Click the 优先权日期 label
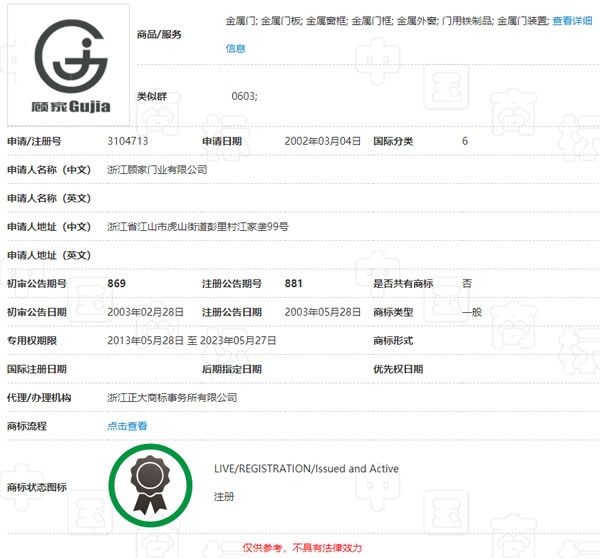 coord(398,369)
